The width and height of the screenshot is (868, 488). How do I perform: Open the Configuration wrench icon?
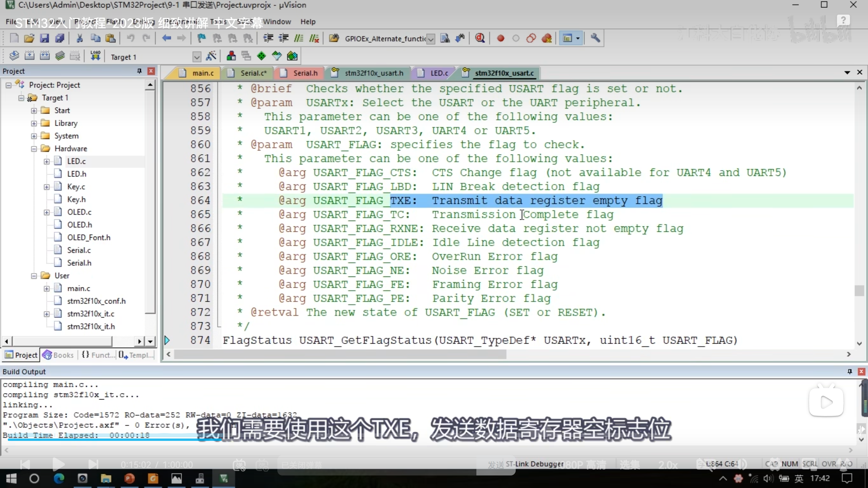point(595,38)
